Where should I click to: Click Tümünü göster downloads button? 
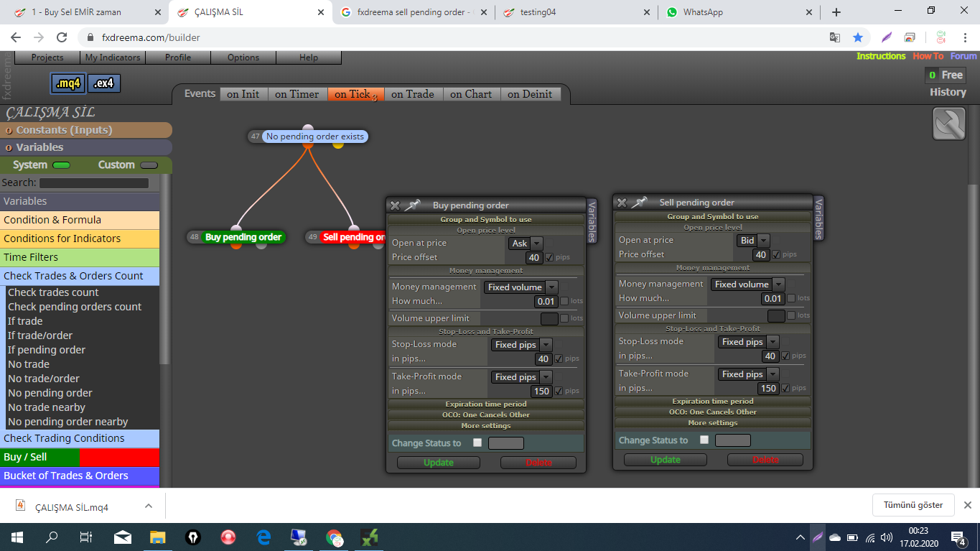[913, 505]
